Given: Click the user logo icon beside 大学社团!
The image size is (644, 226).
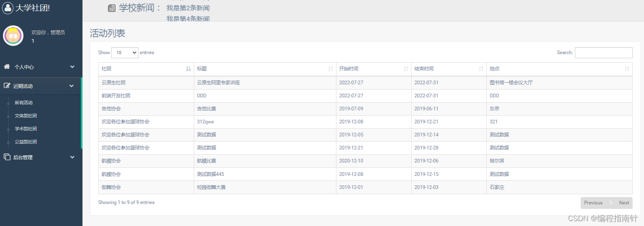Looking at the screenshot, I should (8, 8).
